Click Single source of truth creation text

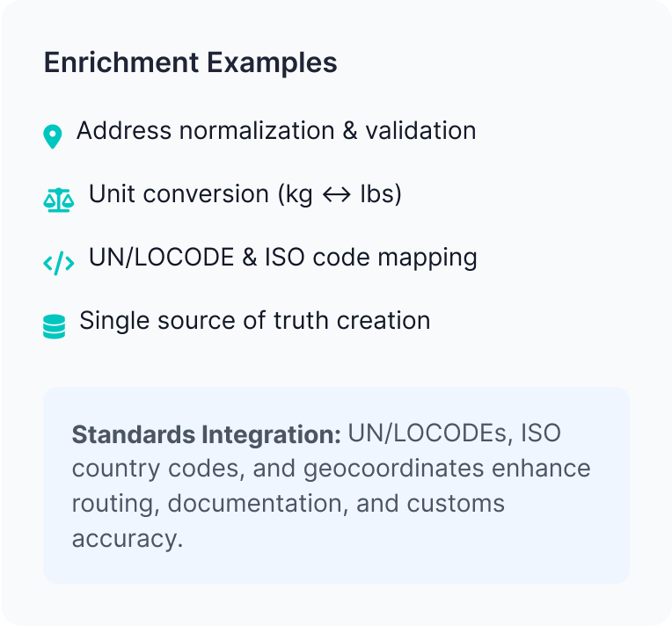(255, 321)
